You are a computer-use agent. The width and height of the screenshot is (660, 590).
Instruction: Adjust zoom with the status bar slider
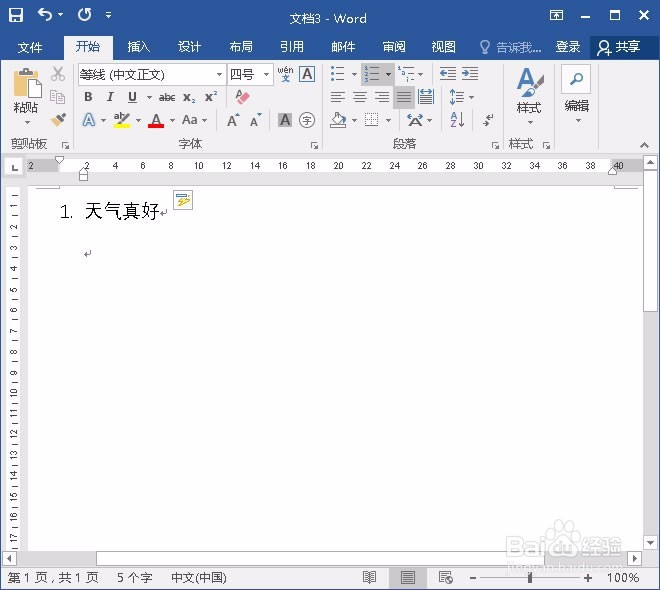pyautogui.click(x=530, y=579)
